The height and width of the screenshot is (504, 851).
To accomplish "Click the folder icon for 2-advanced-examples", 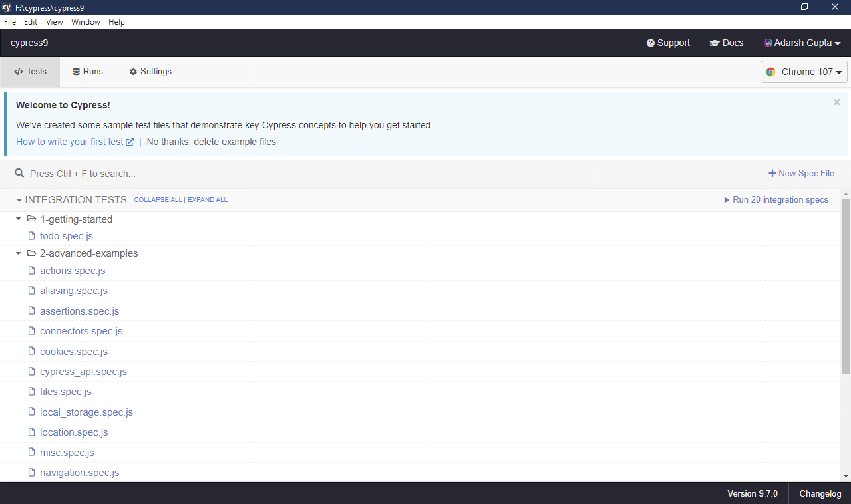I will coord(31,253).
